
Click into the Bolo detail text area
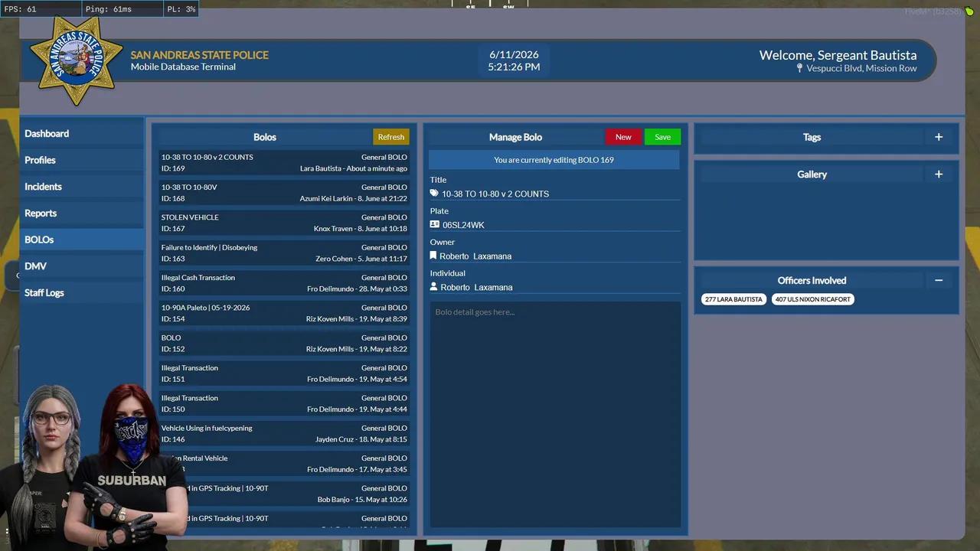tap(555, 414)
